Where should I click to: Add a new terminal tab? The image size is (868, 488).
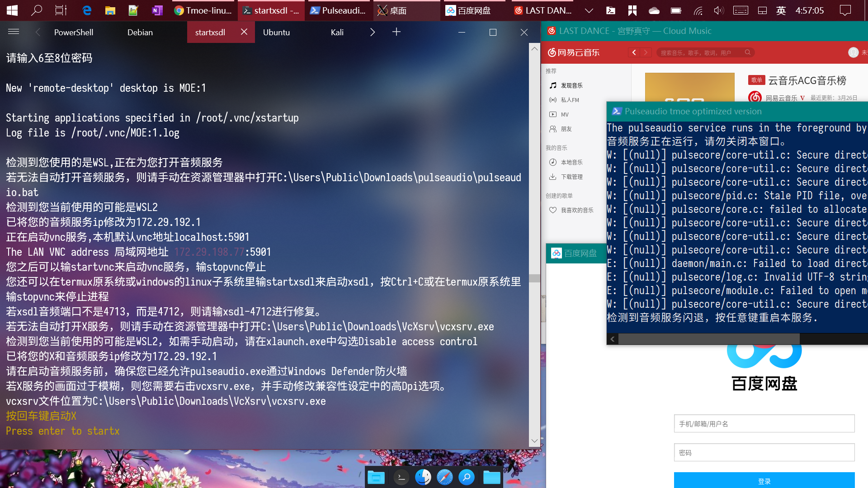point(396,32)
